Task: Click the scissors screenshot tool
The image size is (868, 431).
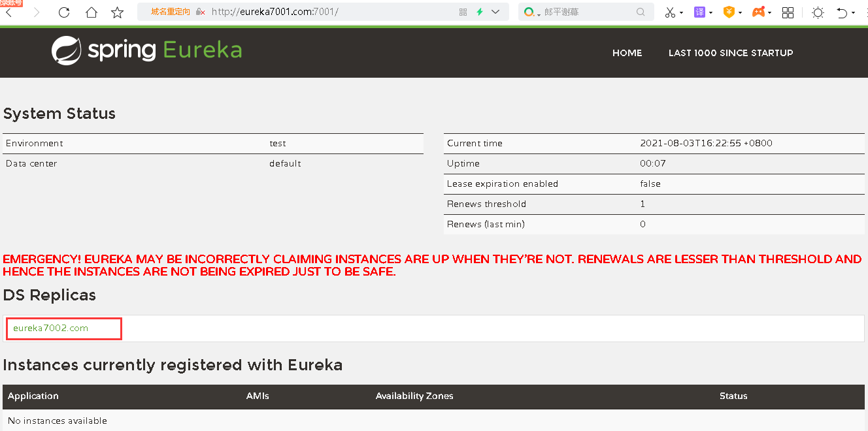Action: [670, 12]
